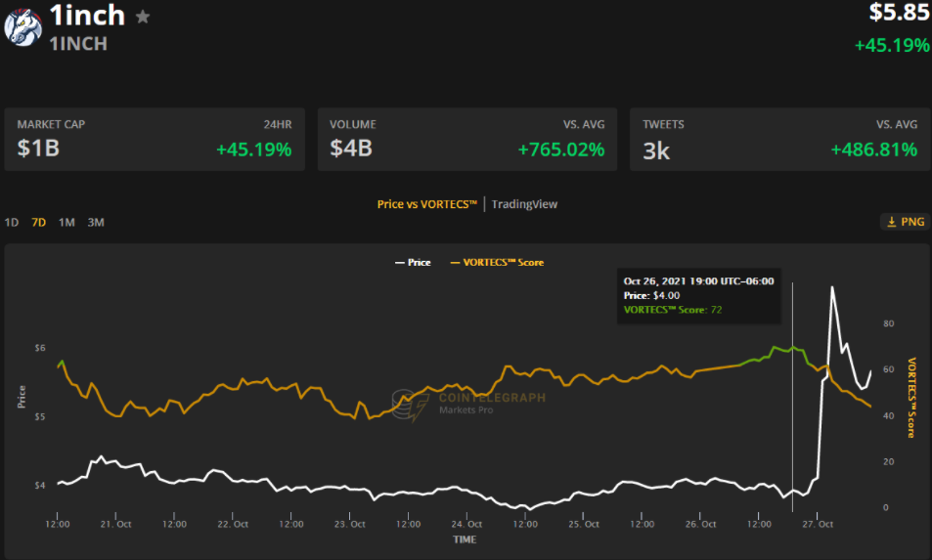Toggle the favorite star next to 1inch
This screenshot has width=932, height=560.
[x=143, y=17]
